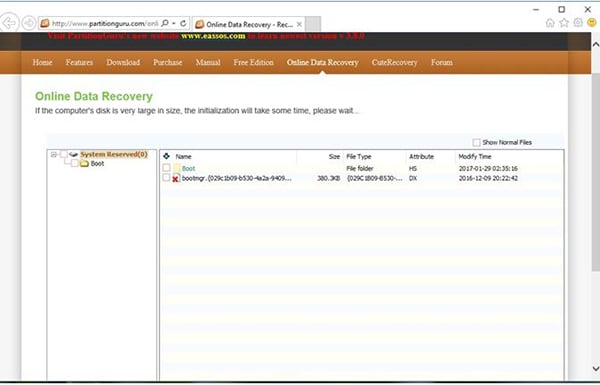
Task: Select Boot folder in the tree
Action: tap(97, 164)
